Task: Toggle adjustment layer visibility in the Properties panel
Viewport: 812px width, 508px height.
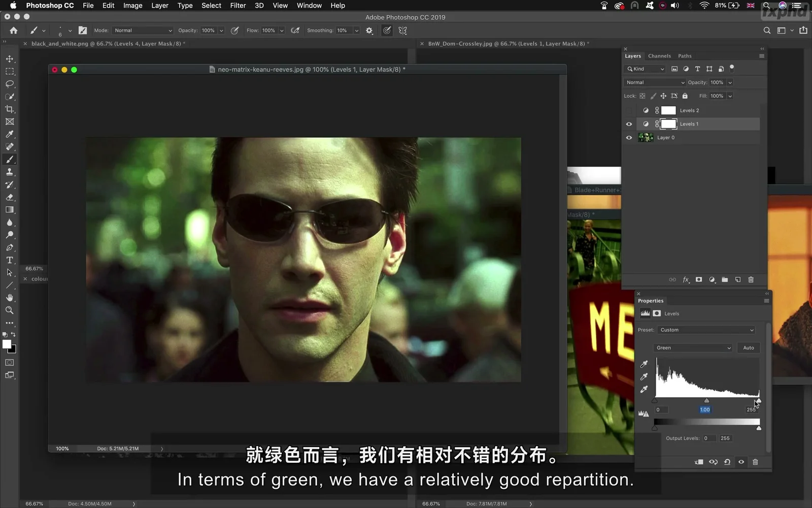Action: 741,462
